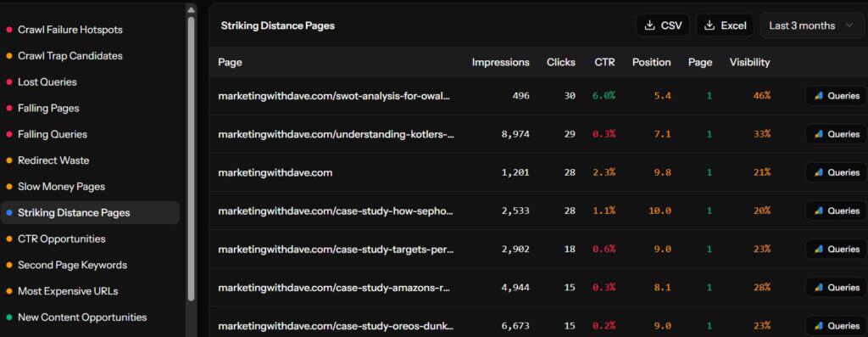
Task: Click the 0.6% CTR value
Action: pyautogui.click(x=604, y=249)
